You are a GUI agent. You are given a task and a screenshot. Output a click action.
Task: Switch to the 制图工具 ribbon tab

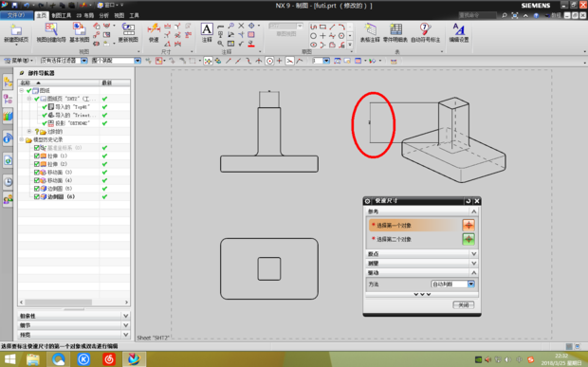62,15
